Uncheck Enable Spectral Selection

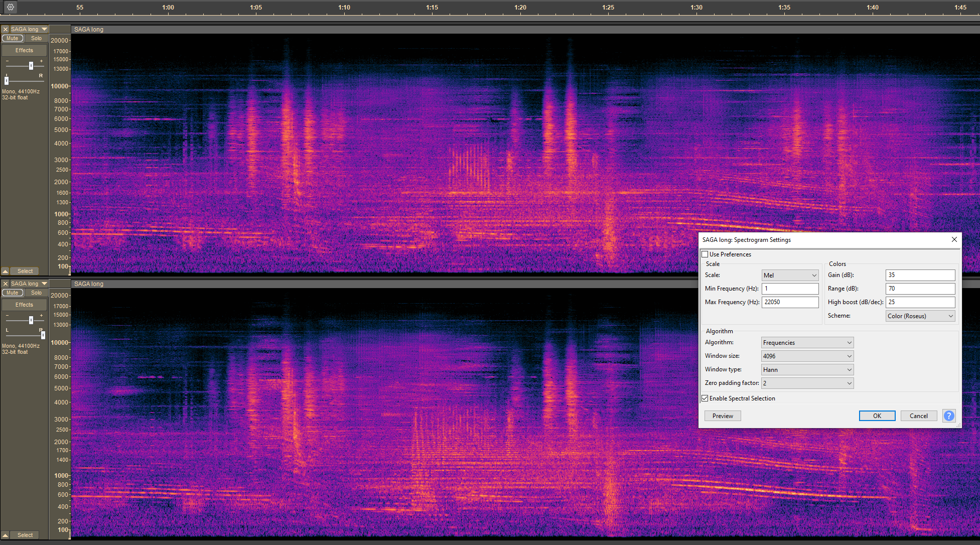pyautogui.click(x=705, y=398)
